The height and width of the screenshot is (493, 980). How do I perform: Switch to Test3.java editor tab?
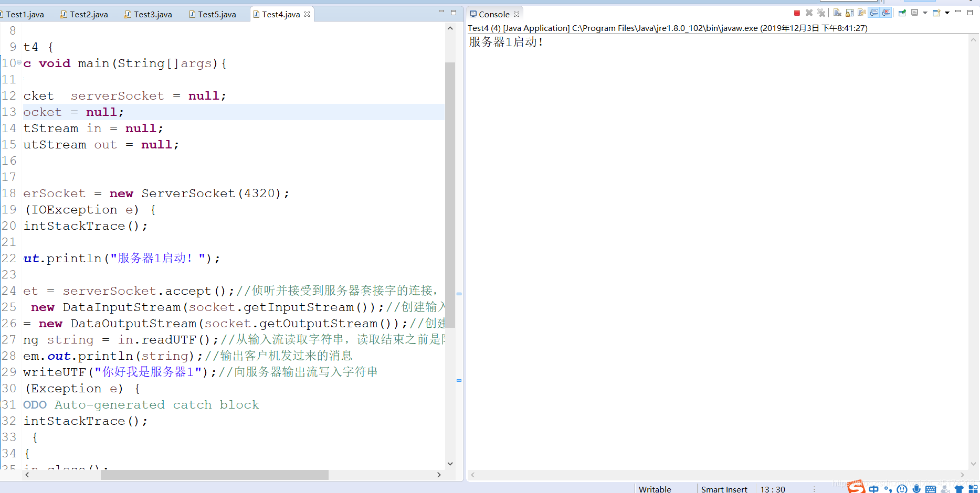tap(148, 14)
